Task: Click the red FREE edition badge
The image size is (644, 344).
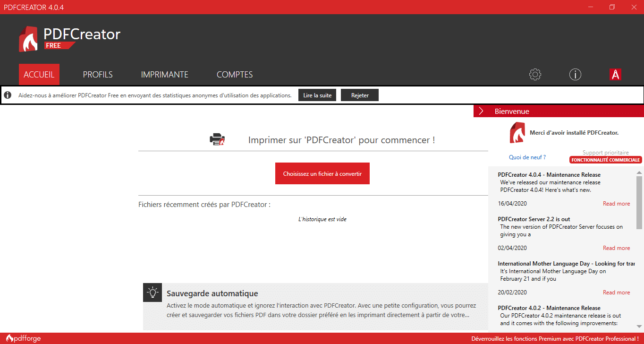Action: tap(59, 45)
